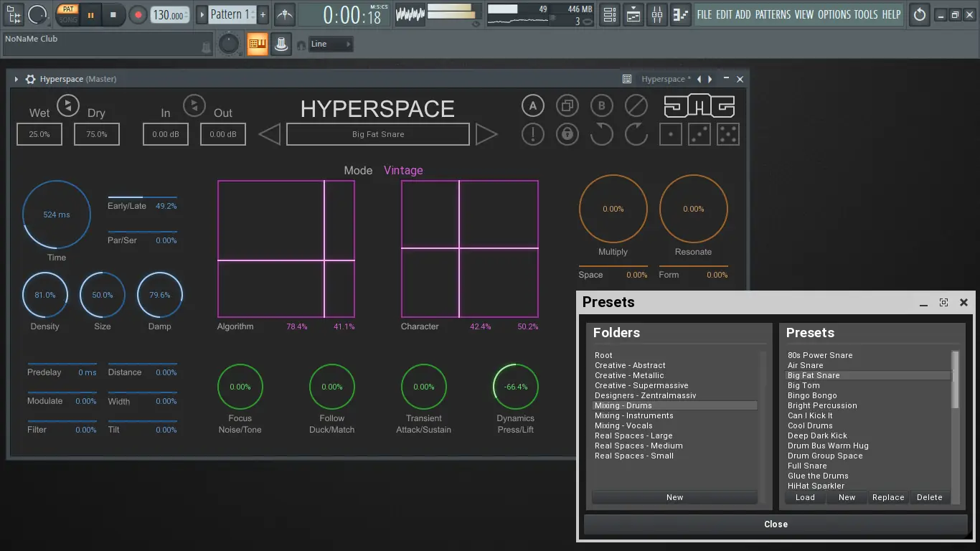Click the Load button in Presets
This screenshot has height=551, width=980.
coord(805,497)
